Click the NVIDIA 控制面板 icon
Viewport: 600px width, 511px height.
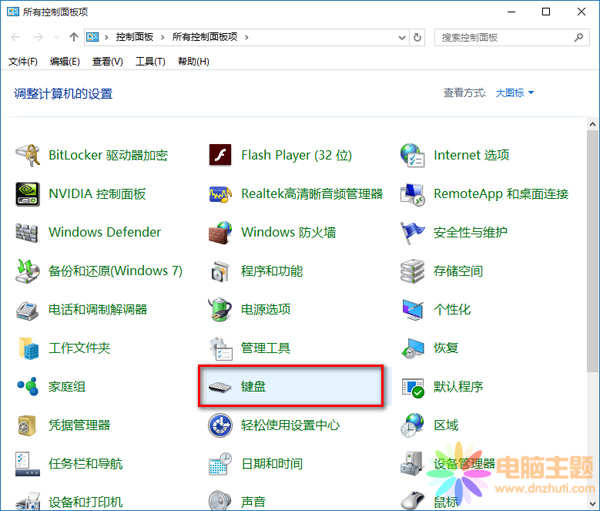coord(27,193)
